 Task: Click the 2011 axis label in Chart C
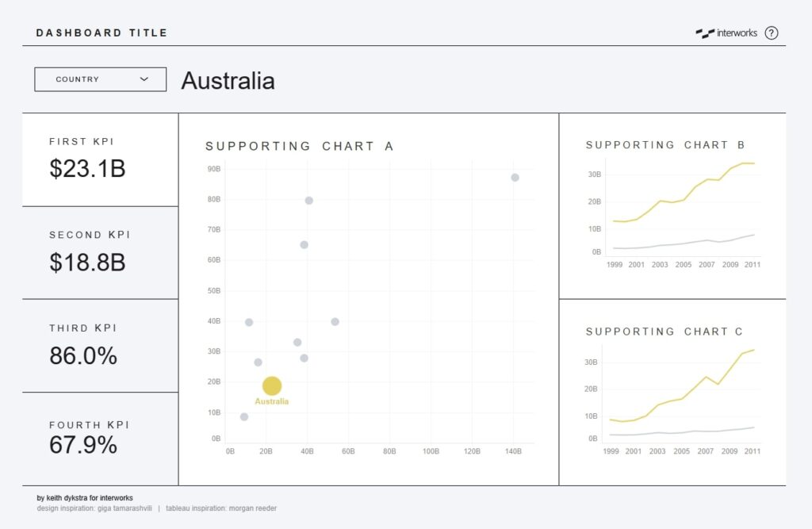click(752, 450)
